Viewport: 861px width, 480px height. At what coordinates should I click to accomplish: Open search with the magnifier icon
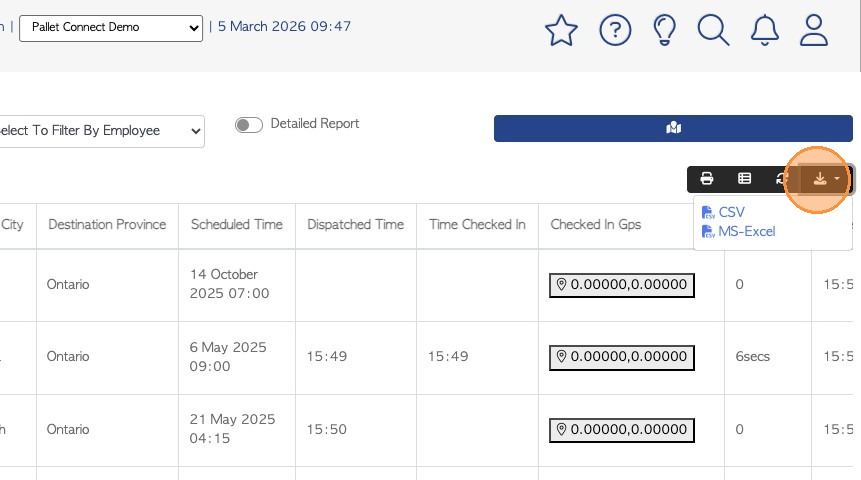pos(713,30)
